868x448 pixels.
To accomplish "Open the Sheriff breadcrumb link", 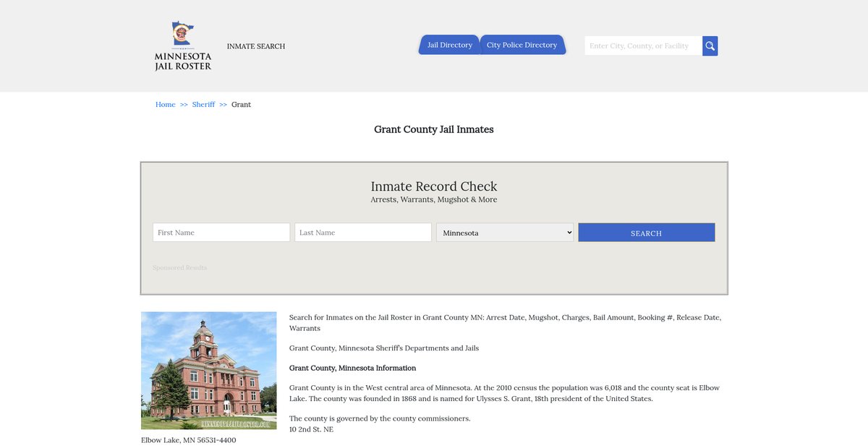I will pos(203,105).
